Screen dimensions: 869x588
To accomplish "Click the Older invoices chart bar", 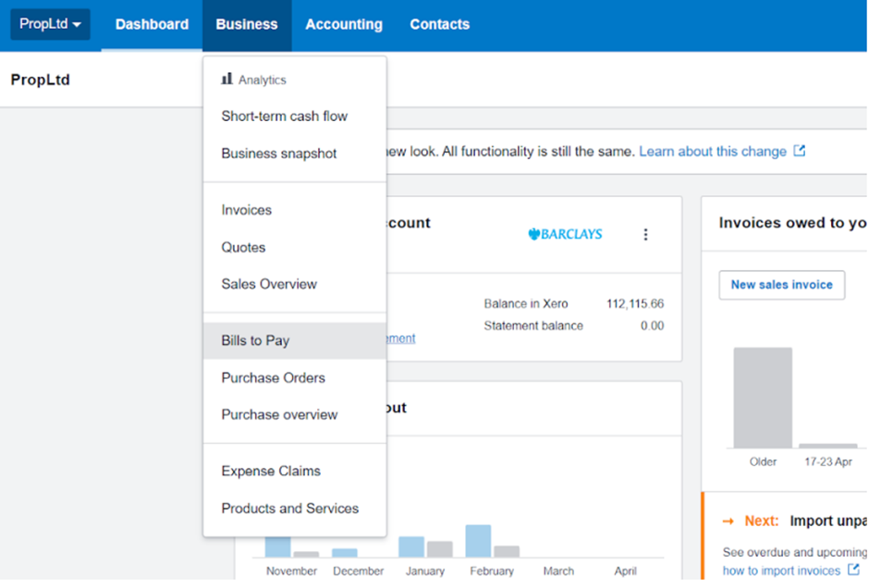I will [x=763, y=398].
